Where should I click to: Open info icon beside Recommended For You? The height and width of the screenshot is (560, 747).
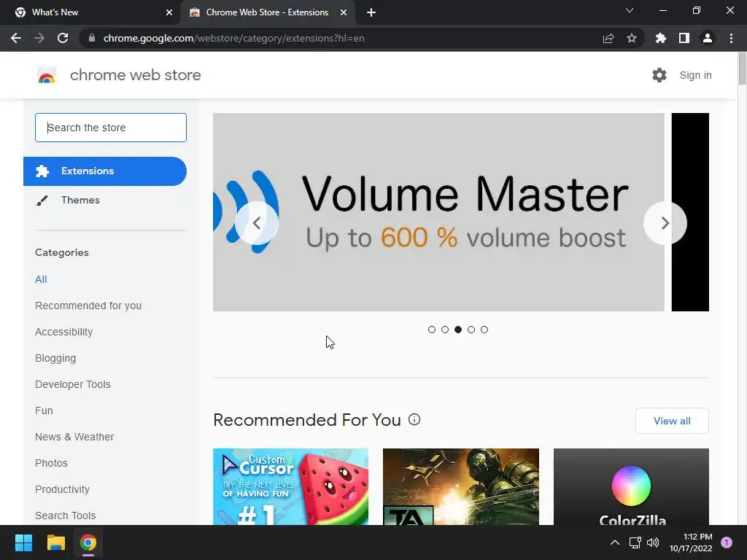pos(414,419)
